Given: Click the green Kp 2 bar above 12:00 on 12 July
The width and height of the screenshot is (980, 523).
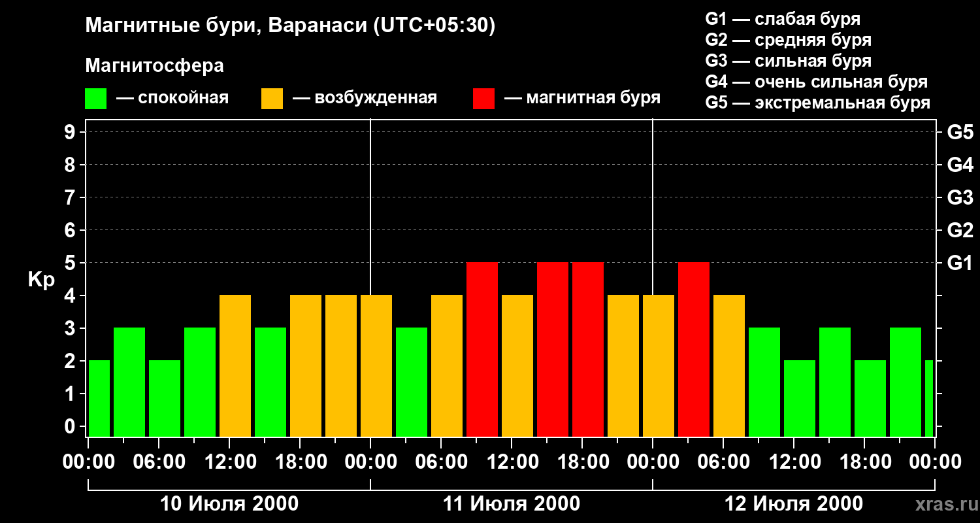Looking at the screenshot, I should [800, 398].
